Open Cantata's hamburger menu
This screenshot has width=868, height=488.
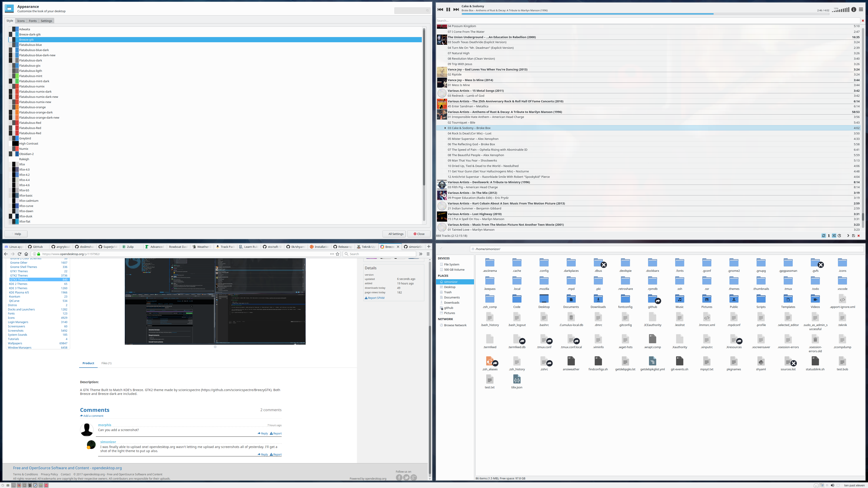861,9
